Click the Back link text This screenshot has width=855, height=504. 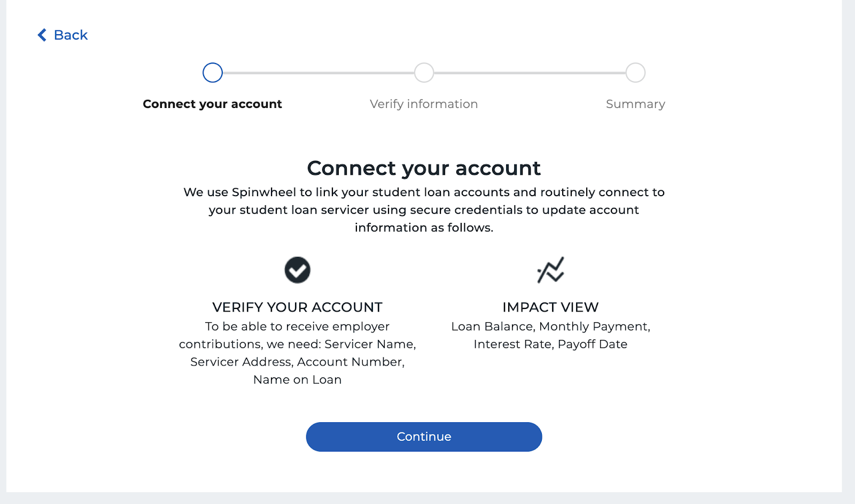click(71, 35)
